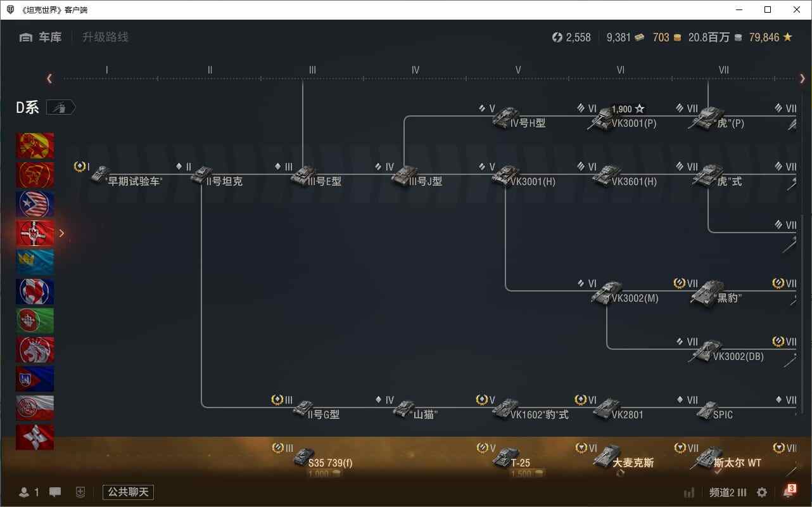This screenshot has width=812, height=507.
Task: Select VK3001(H) tank node
Action: click(x=524, y=176)
